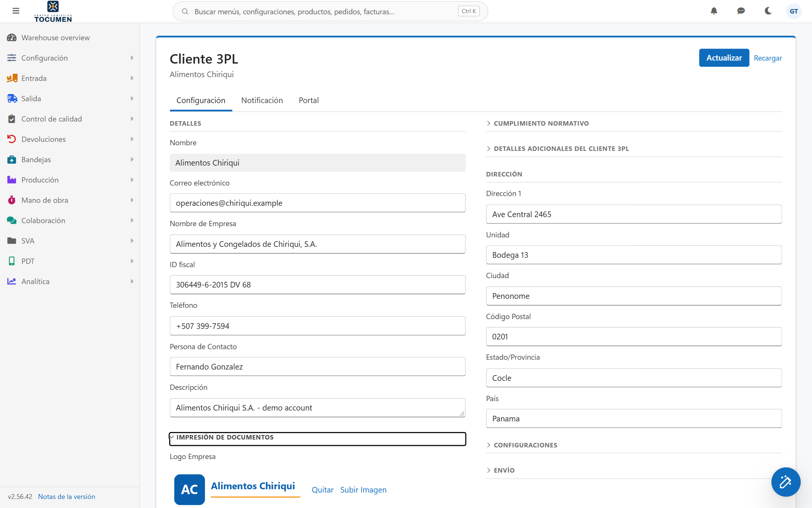Switch to the Portal tab
Image resolution: width=812 pixels, height=508 pixels.
[309, 100]
